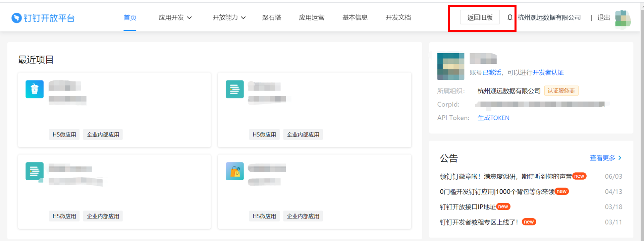Expand the 应用开发 dropdown menu

coord(175,17)
